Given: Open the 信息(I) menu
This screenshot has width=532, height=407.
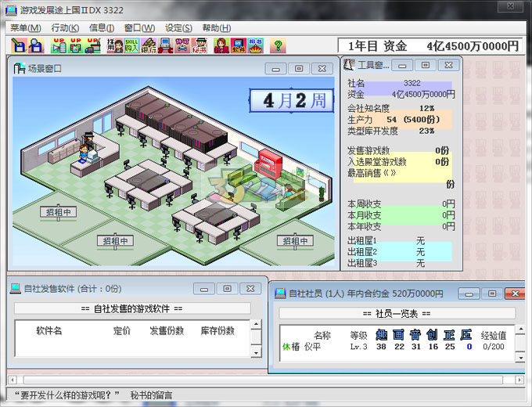Looking at the screenshot, I should click(102, 28).
